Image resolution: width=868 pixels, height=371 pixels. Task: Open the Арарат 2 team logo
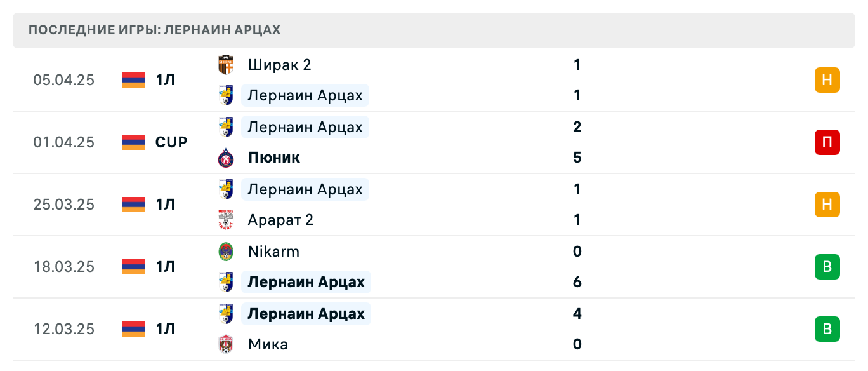tap(225, 220)
